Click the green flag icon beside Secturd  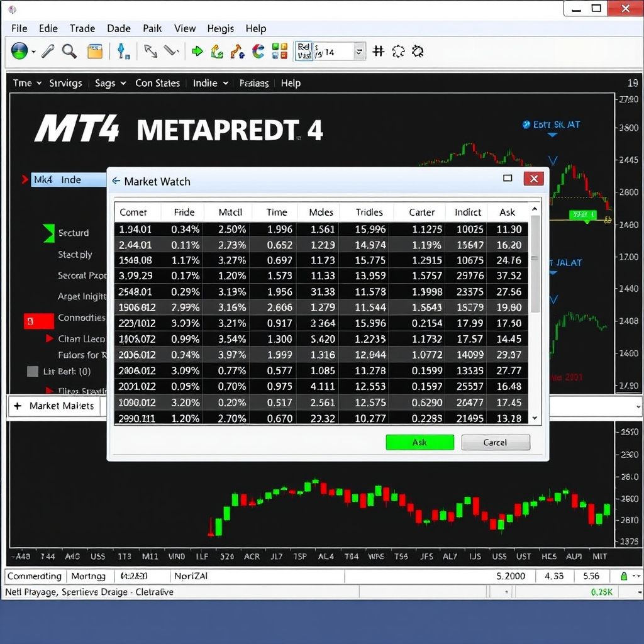[49, 233]
